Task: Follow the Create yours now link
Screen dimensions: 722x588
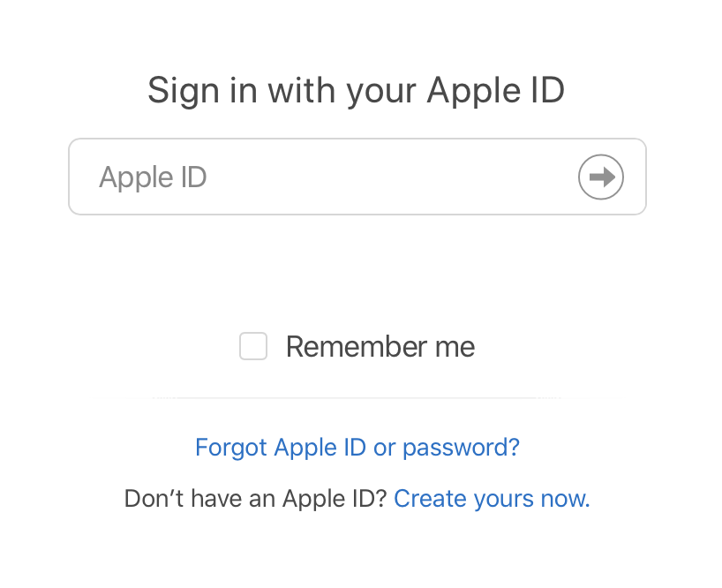Action: point(492,499)
